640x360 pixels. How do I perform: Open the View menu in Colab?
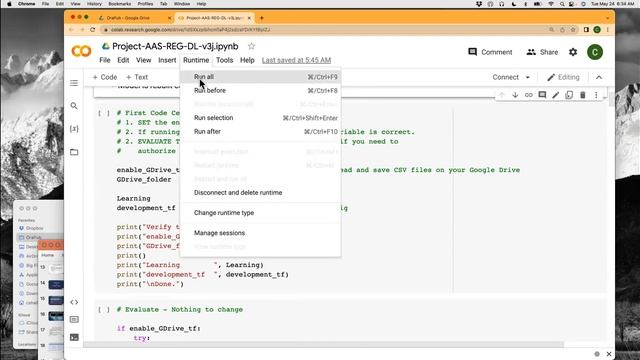coord(143,60)
